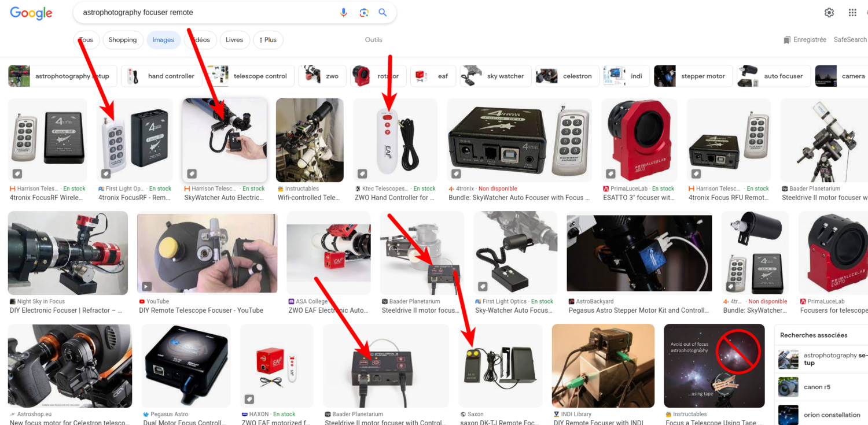Open the SafeSearch dropdown
Image resolution: width=868 pixels, height=425 pixels.
[x=851, y=39]
